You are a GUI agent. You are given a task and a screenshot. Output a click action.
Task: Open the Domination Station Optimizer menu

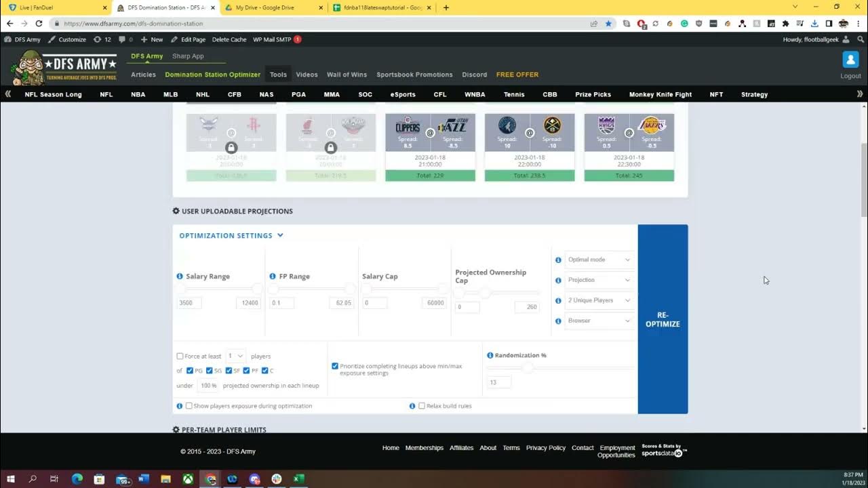pyautogui.click(x=212, y=75)
